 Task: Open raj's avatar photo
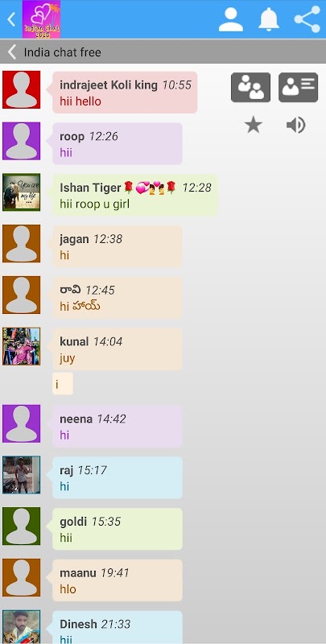click(22, 475)
